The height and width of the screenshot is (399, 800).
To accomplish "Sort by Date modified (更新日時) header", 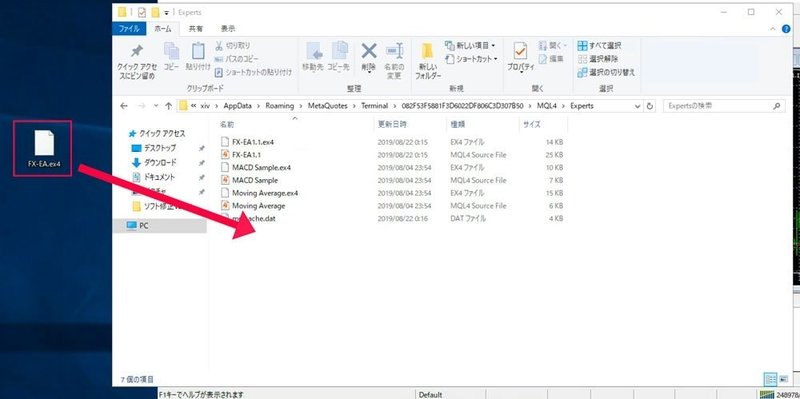I will pyautogui.click(x=392, y=124).
